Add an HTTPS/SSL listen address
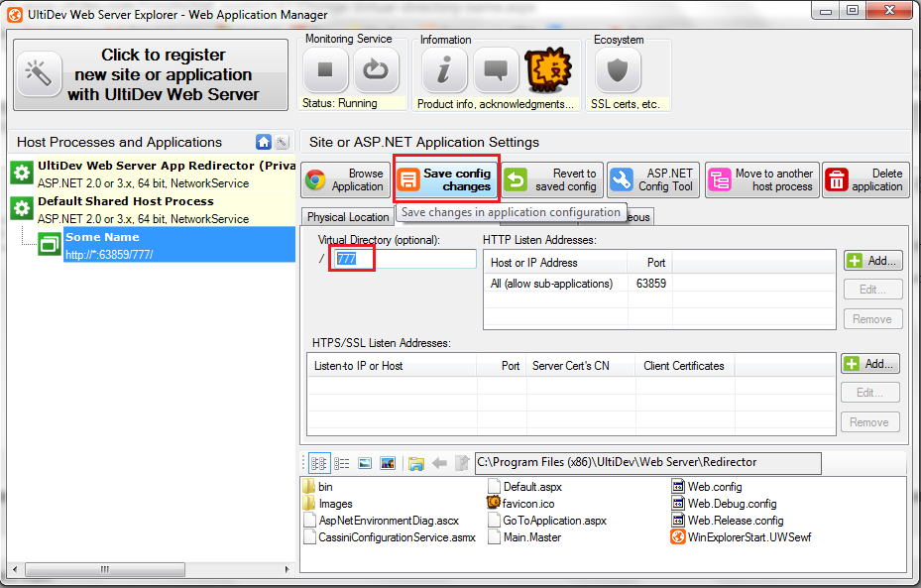 (x=869, y=364)
